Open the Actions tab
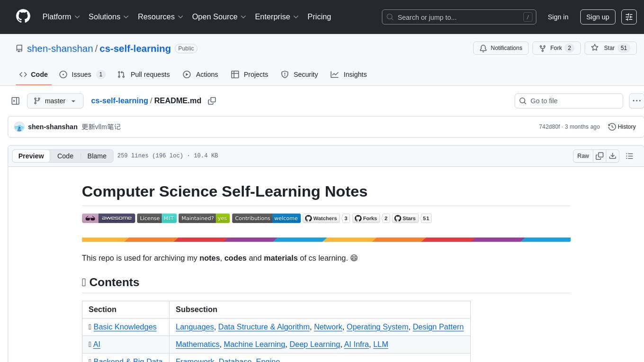Screen dimensions: 644x362 coord(200,74)
